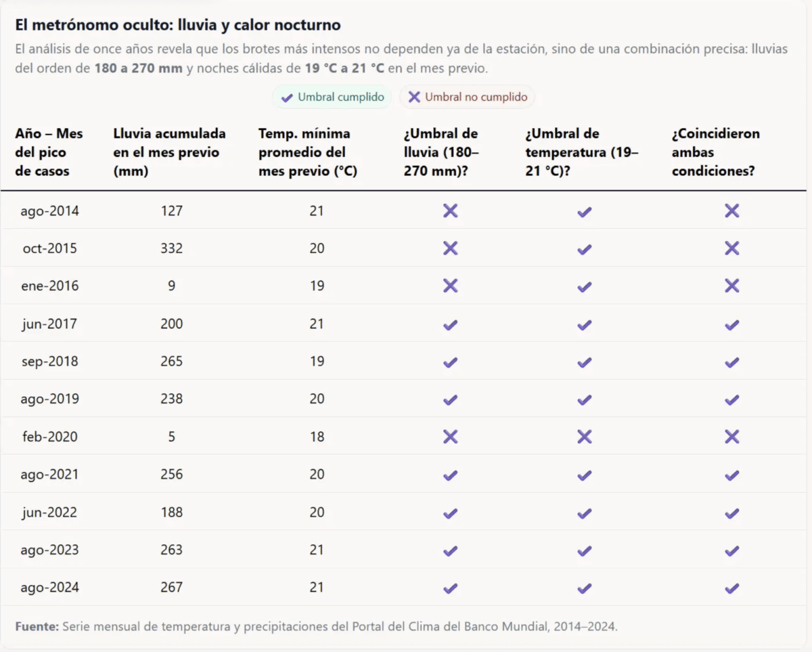The image size is (812, 652).
Task: Select the 332 rainfall value cell
Action: click(172, 248)
